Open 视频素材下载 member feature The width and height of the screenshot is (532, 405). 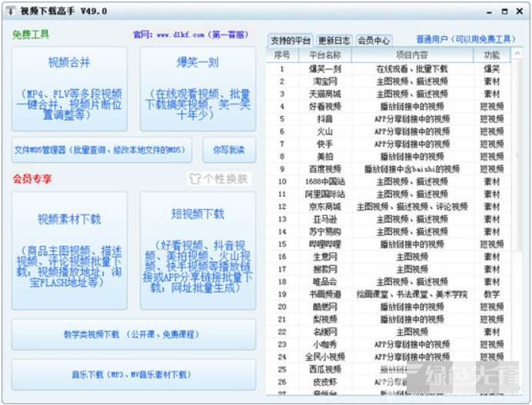[x=69, y=251]
